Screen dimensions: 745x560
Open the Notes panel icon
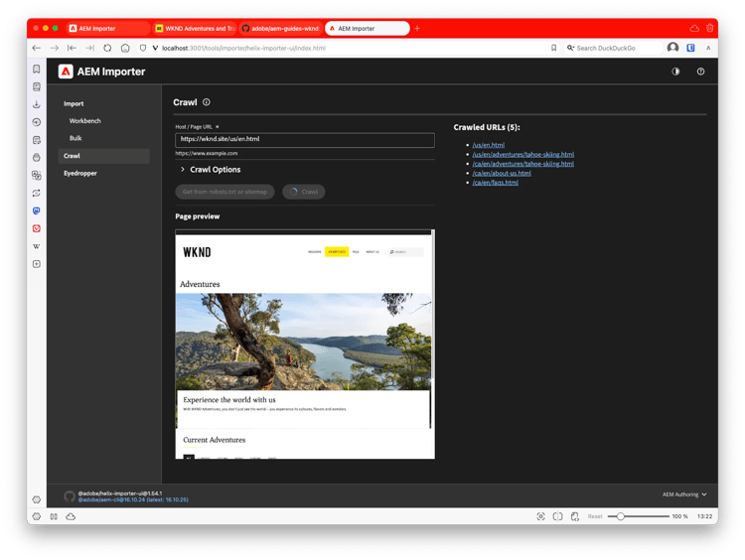coord(37,140)
